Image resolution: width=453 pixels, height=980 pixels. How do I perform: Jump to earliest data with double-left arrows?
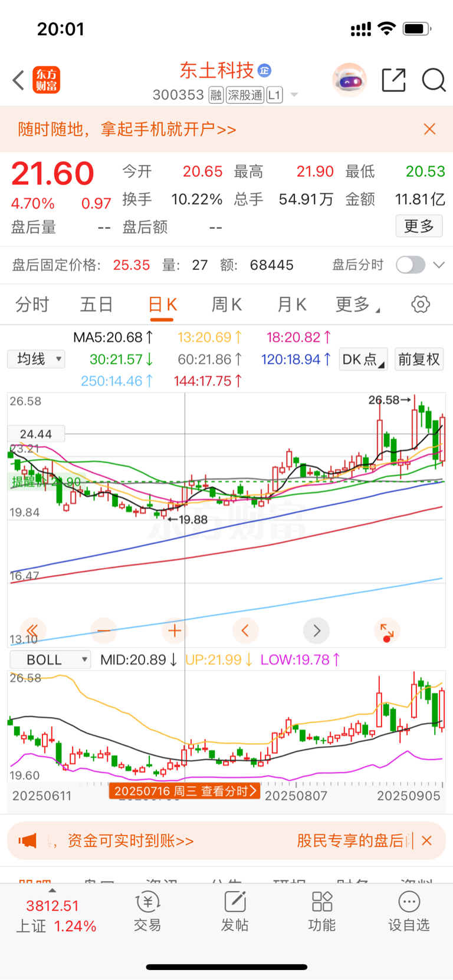[33, 631]
